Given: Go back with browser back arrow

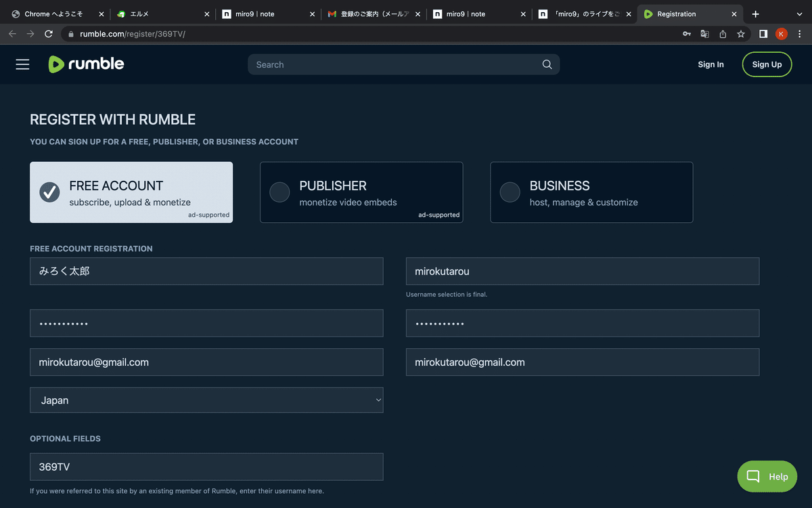Looking at the screenshot, I should click(12, 34).
